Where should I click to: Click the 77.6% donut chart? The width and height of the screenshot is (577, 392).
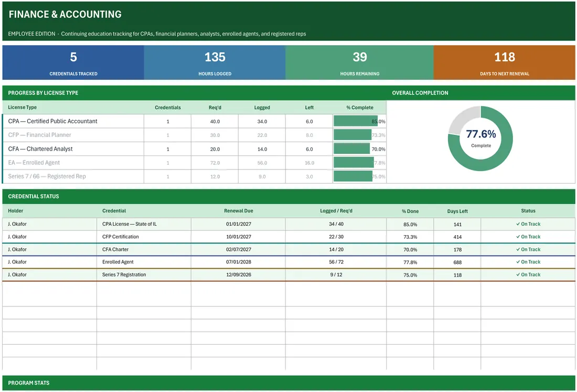[x=480, y=139]
